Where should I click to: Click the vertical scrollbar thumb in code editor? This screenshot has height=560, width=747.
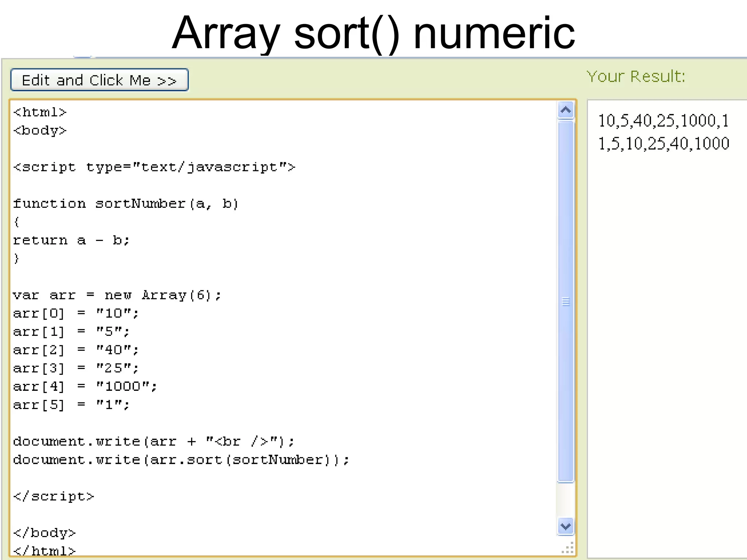click(566, 301)
